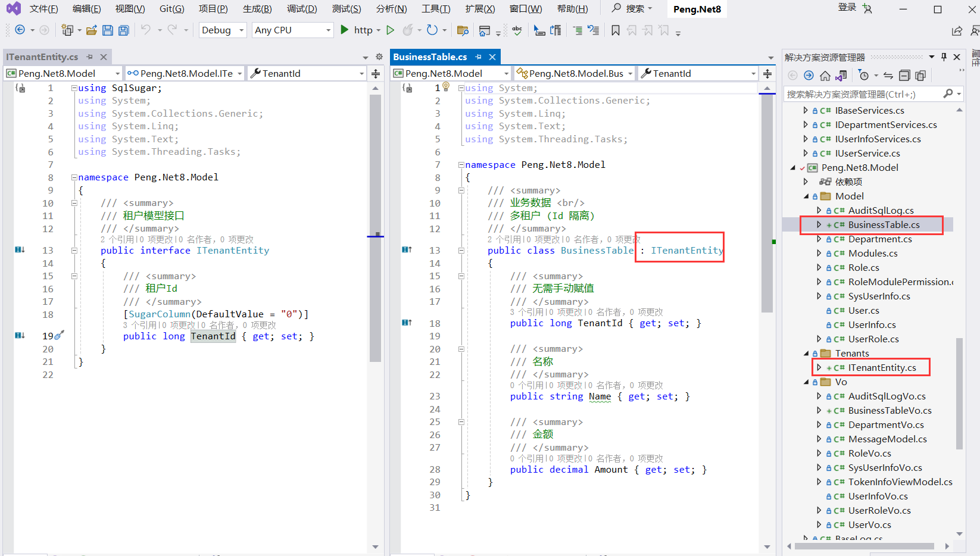
Task: Click Solution Explorer forward arrow icon
Action: tap(809, 76)
